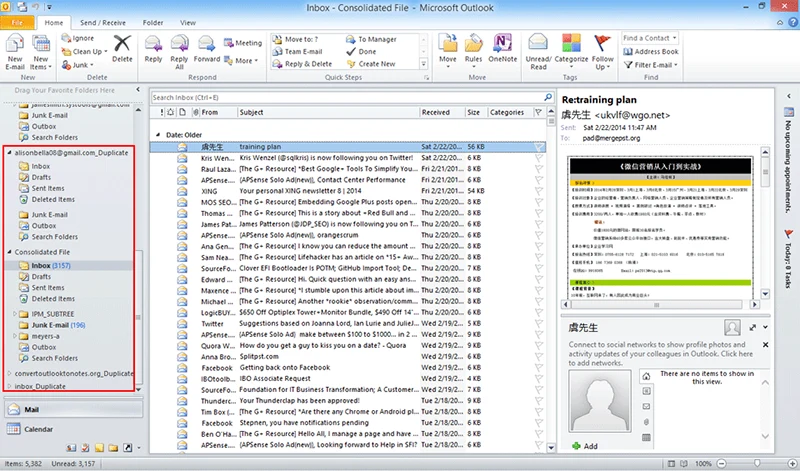Open the Address Book
The width and height of the screenshot is (800, 471).
pos(651,52)
